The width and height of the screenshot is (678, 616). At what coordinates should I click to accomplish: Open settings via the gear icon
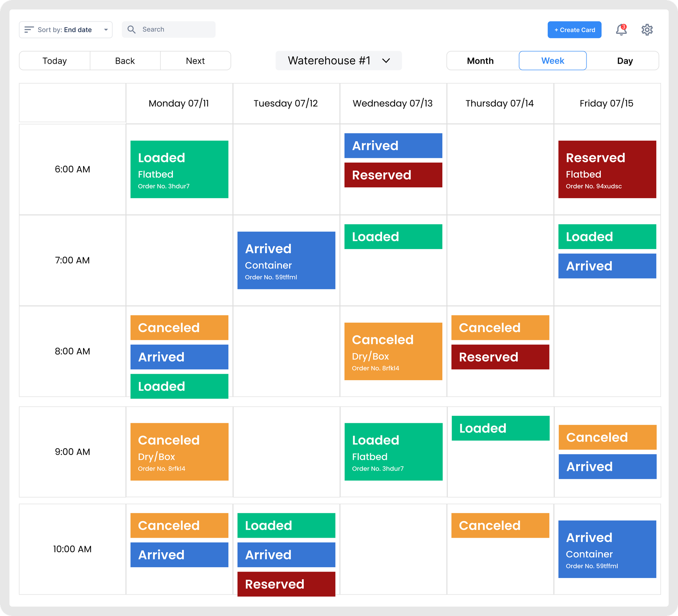pyautogui.click(x=647, y=30)
